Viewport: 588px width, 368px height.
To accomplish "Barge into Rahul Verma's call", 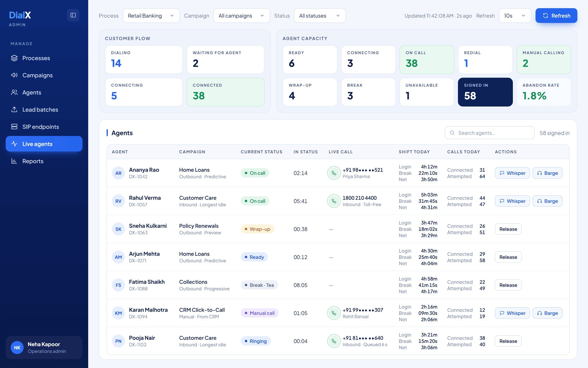I will tap(547, 201).
